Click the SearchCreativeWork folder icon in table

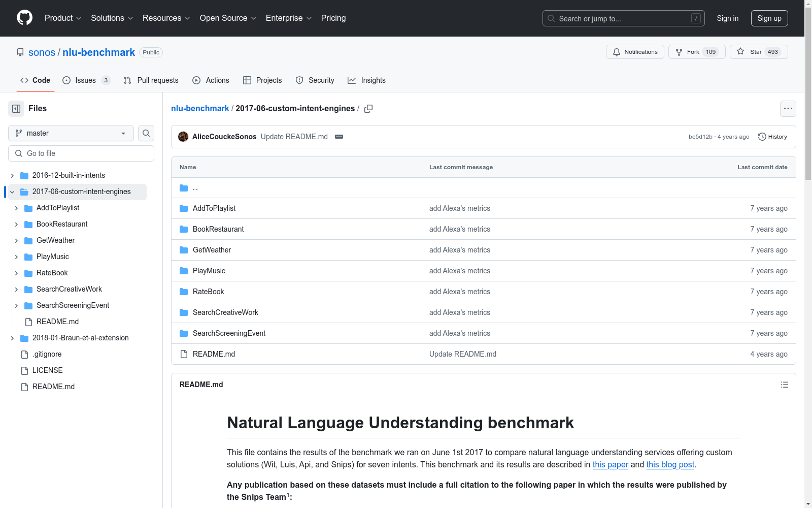click(x=184, y=312)
